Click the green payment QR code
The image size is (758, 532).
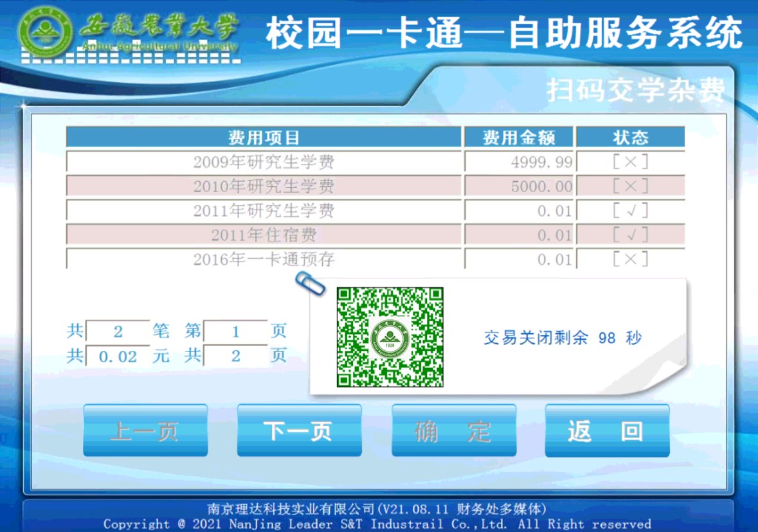[x=390, y=337]
